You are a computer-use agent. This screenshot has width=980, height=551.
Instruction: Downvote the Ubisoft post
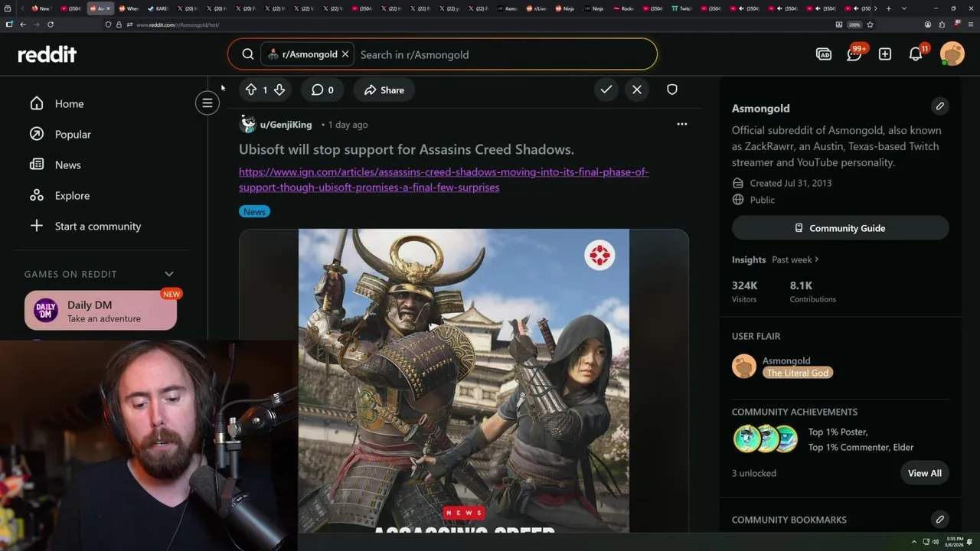[x=279, y=90]
